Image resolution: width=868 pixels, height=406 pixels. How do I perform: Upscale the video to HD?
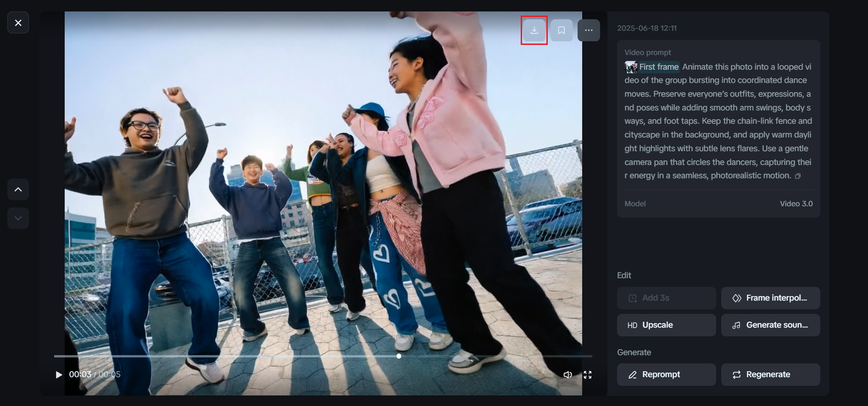[x=666, y=325]
